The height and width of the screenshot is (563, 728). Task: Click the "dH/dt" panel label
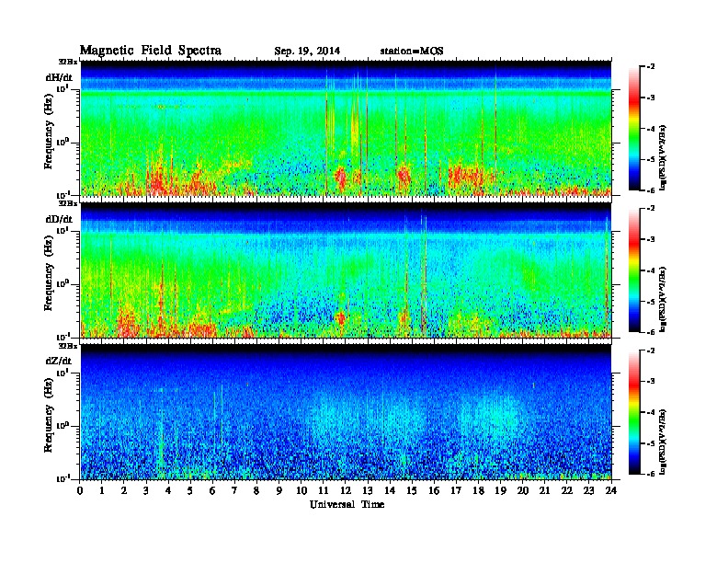(x=59, y=77)
